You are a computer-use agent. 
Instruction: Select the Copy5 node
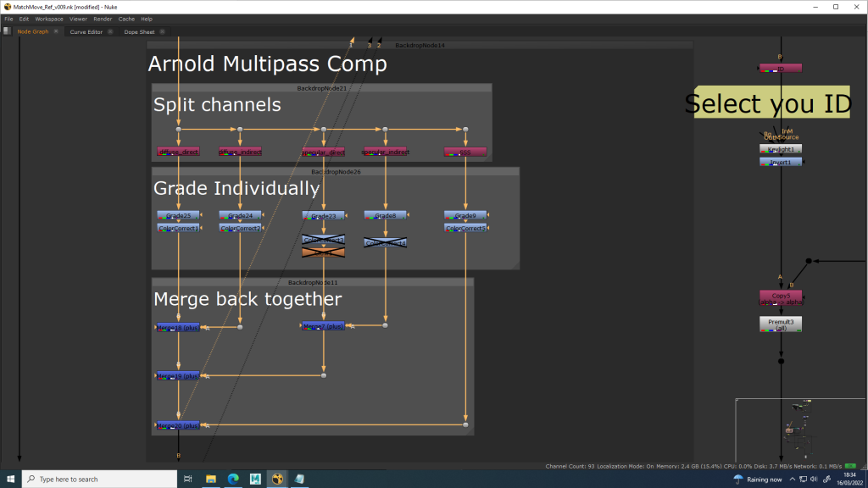[781, 298]
